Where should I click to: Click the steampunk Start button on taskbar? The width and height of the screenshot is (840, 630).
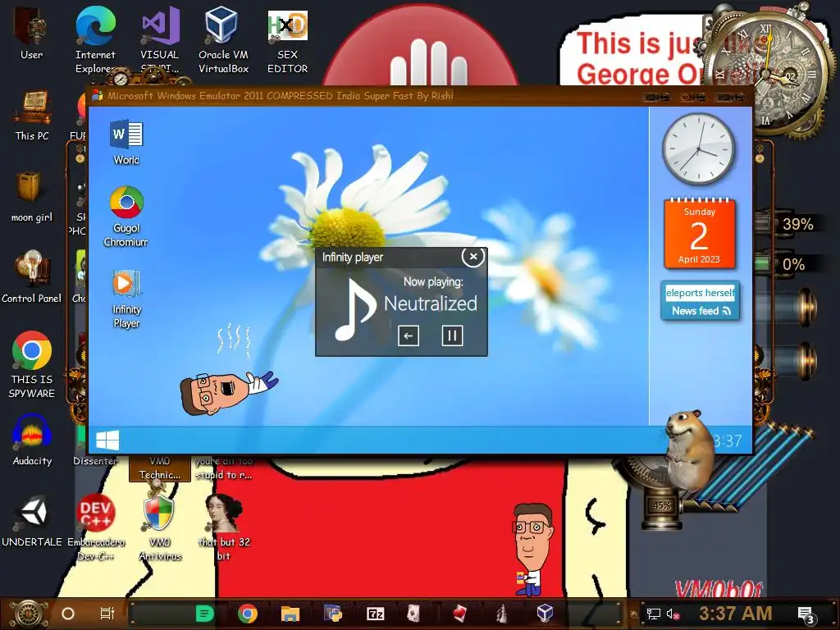click(28, 614)
